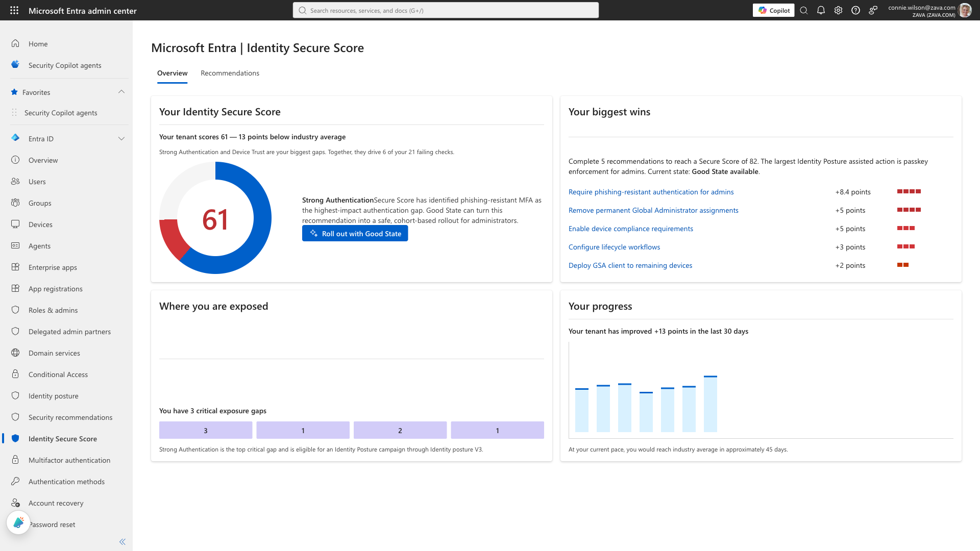
Task: Open Multifactor authentication menu item
Action: 66,460
